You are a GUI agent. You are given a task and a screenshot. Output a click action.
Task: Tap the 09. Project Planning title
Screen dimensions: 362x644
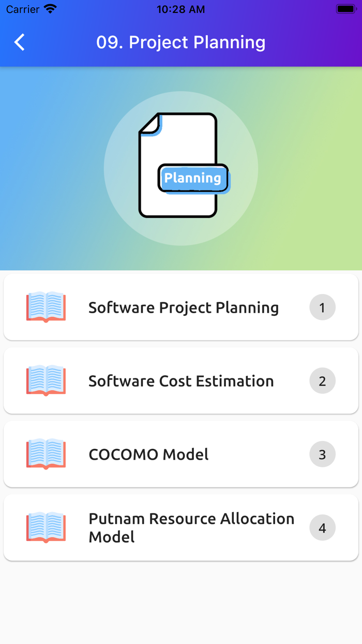[181, 42]
